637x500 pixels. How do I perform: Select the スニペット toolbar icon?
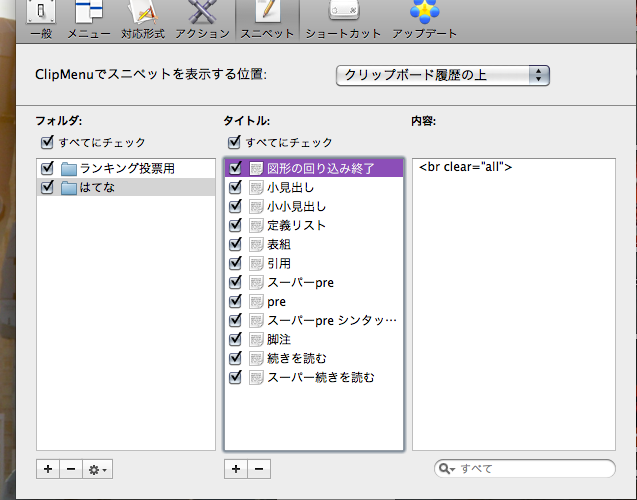point(267,12)
